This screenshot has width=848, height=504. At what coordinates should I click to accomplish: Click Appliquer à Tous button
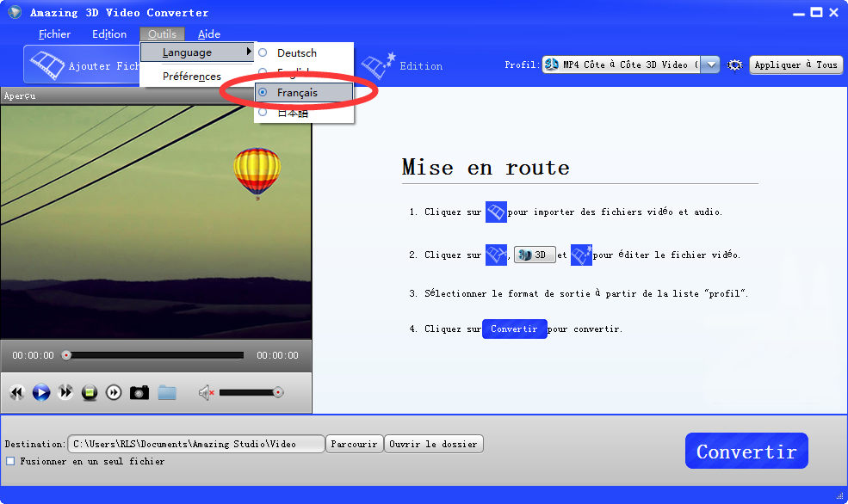click(796, 65)
